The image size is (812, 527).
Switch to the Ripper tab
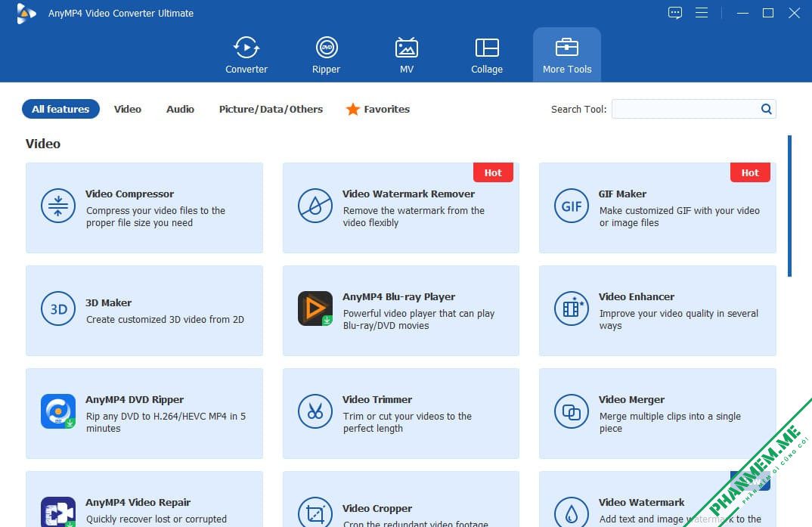click(x=327, y=55)
